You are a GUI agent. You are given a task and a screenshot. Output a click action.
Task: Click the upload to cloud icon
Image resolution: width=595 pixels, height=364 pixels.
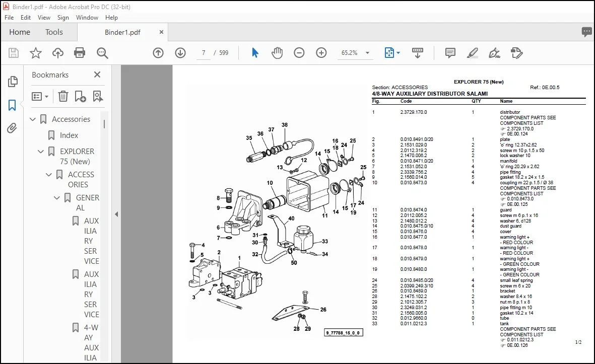[x=57, y=53]
